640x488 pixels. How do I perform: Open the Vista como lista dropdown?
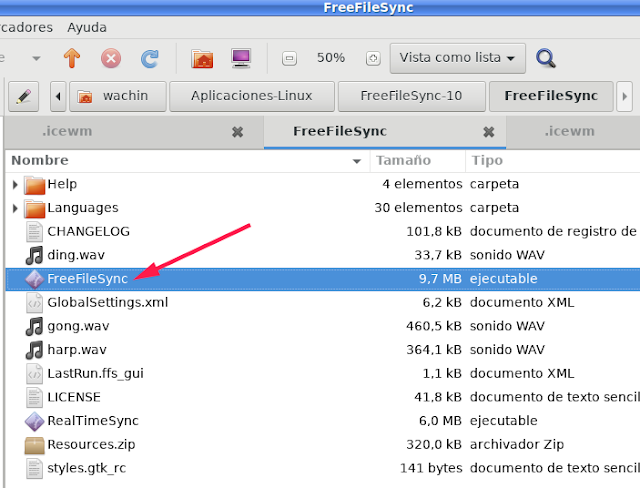tap(458, 58)
